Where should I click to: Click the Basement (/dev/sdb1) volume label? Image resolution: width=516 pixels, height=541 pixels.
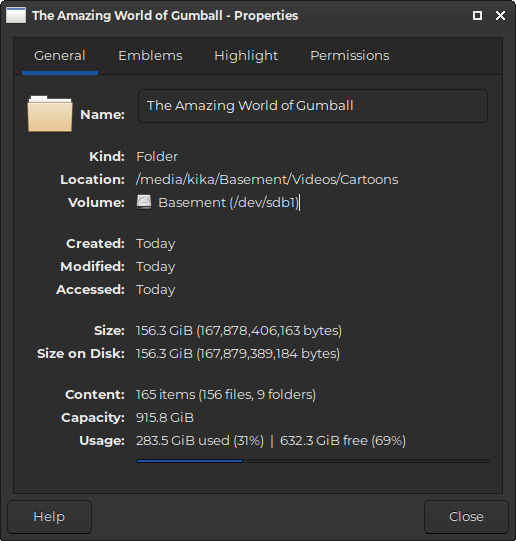click(228, 203)
